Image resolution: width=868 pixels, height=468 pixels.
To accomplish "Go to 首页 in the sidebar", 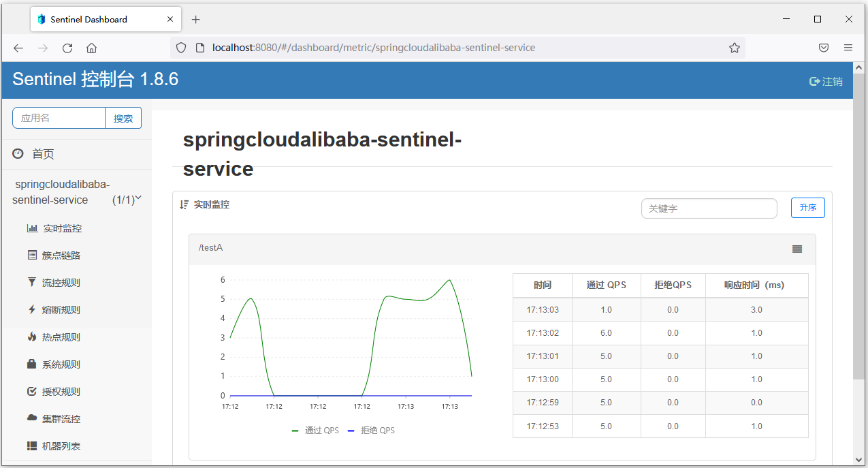I will point(43,155).
